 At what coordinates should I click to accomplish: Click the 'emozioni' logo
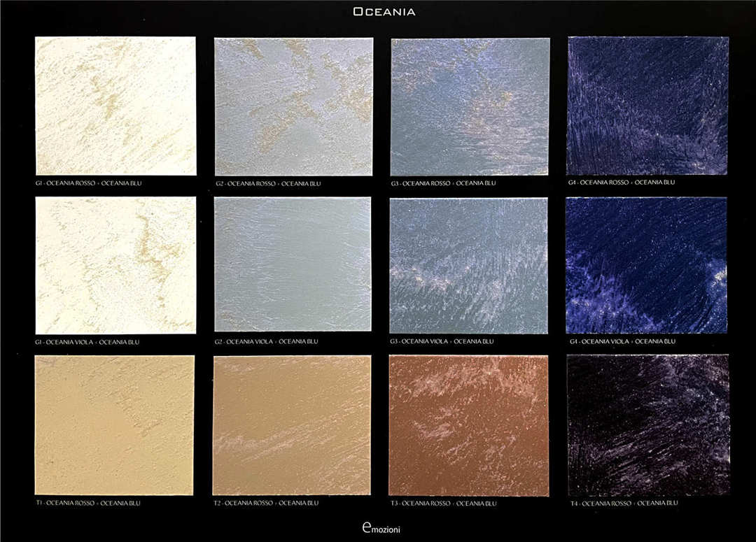381,528
